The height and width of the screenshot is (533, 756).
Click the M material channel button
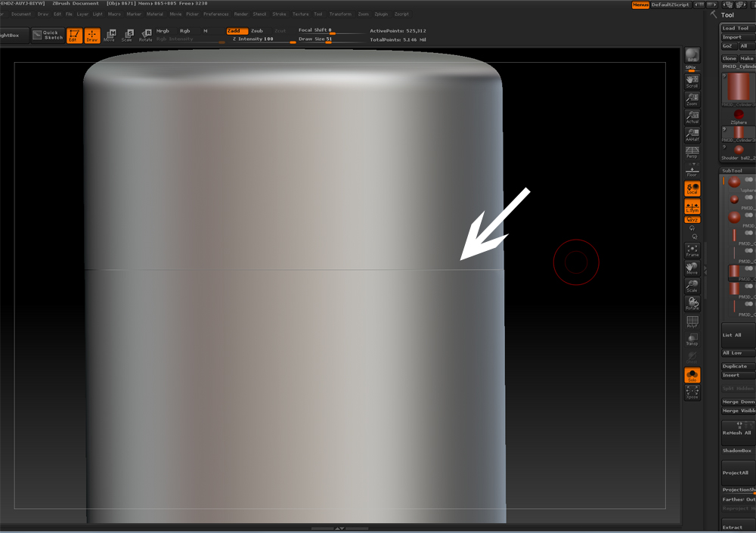pos(206,31)
